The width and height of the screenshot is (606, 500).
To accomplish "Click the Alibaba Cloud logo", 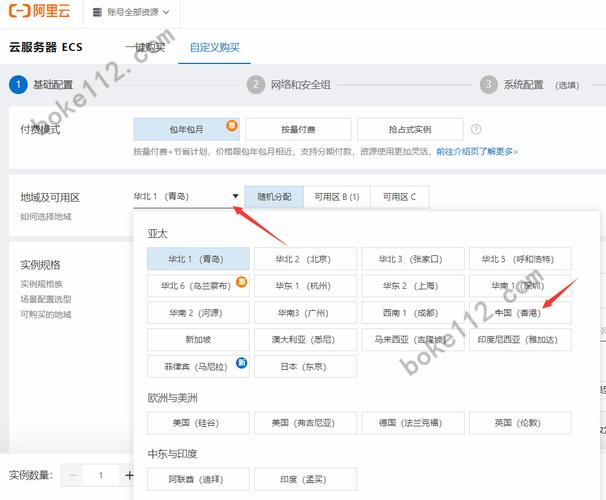I will [39, 10].
